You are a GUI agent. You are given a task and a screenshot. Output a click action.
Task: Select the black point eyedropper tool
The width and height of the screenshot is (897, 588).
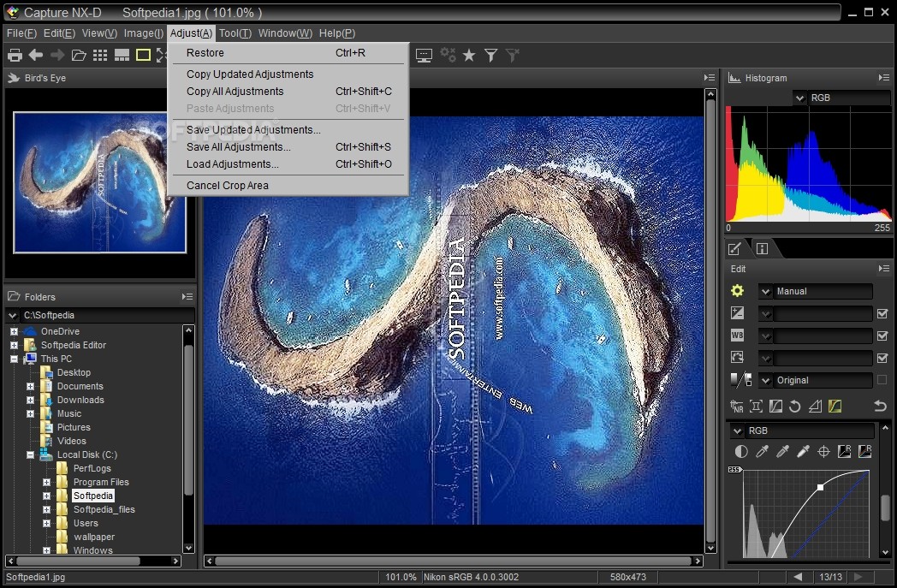762,451
